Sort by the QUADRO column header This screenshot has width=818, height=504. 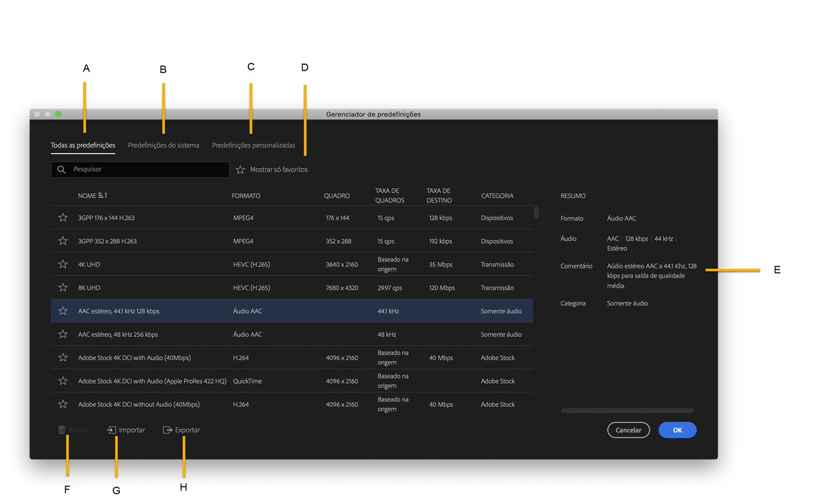337,196
